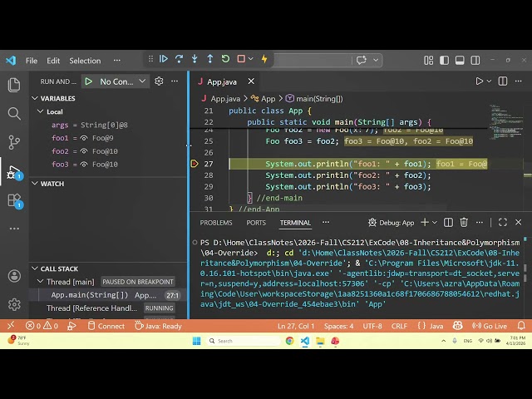Open editor more actions menu
The image size is (532, 399).
[x=519, y=81]
